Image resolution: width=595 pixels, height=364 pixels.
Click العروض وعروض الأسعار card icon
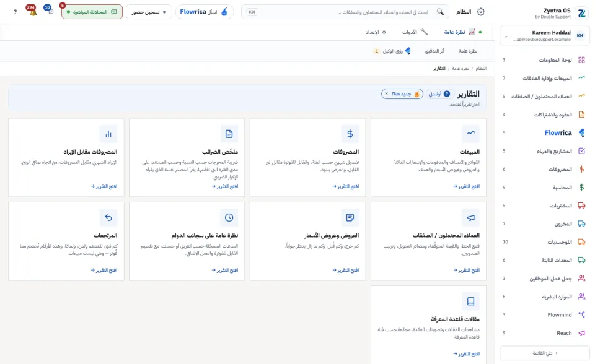pos(350,217)
